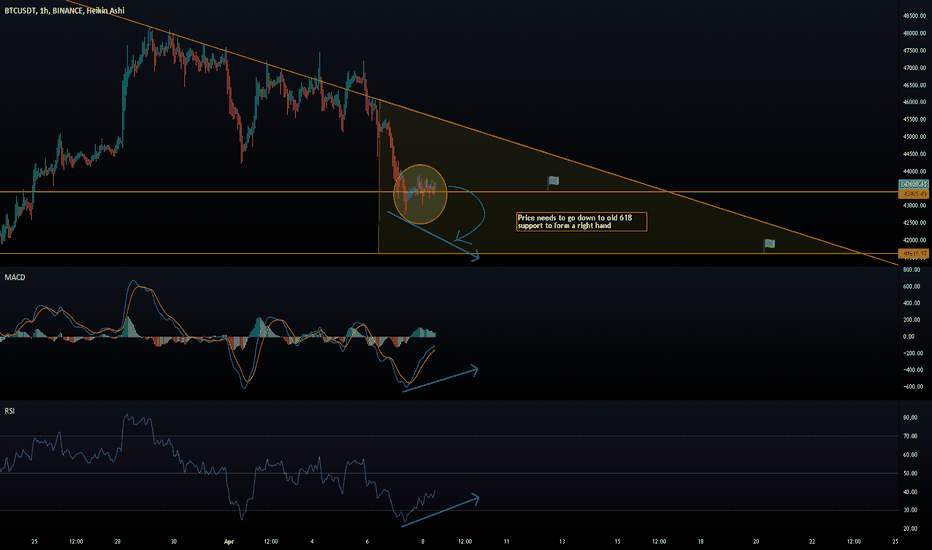Click the flag icon above the upper horizontal line

click(x=553, y=181)
